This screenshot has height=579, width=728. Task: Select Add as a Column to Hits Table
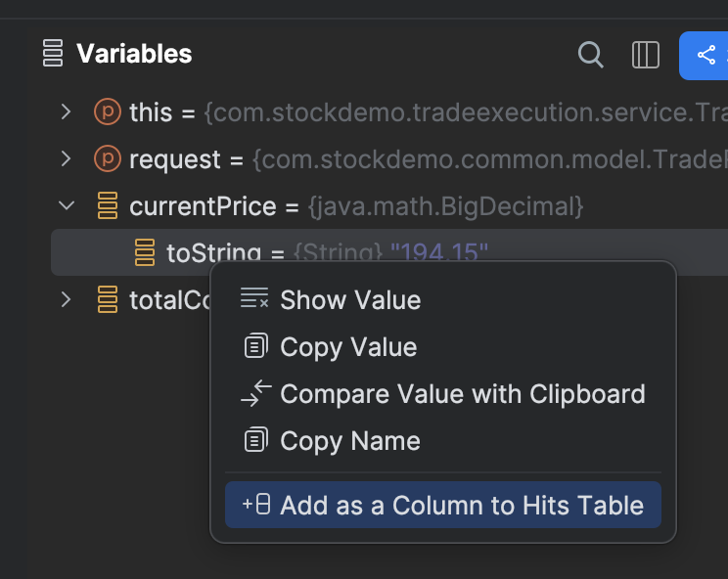pyautogui.click(x=461, y=505)
